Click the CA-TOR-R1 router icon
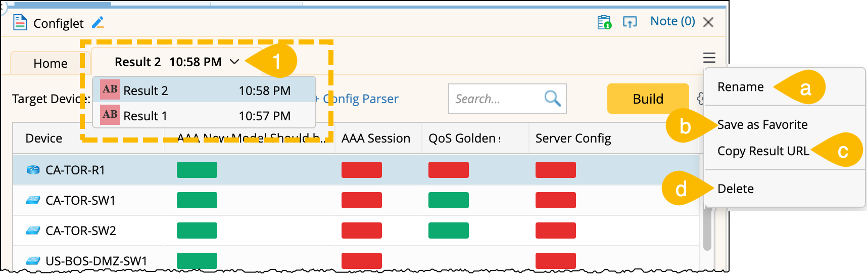Screen dimensions: 868x277 point(33,170)
